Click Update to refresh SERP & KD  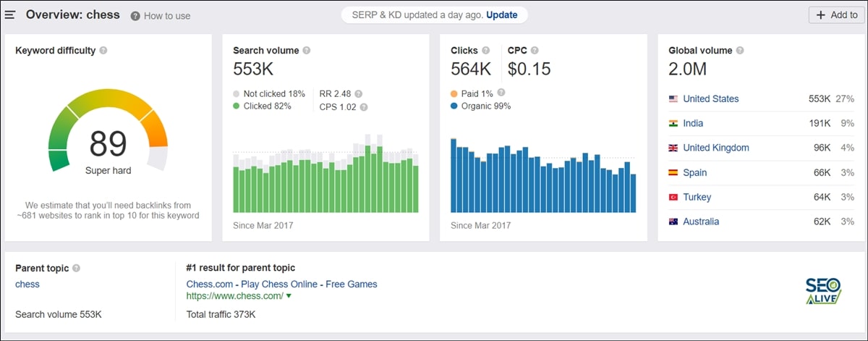click(501, 15)
